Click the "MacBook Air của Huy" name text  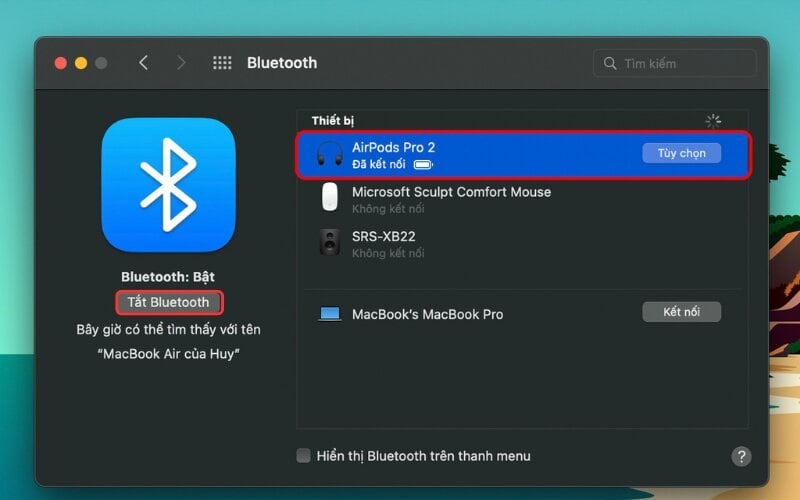(168, 354)
